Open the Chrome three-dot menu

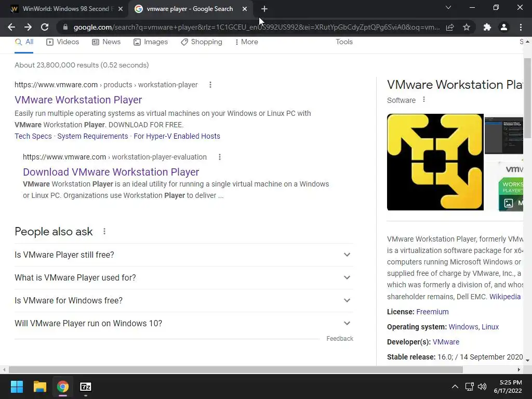(x=521, y=27)
